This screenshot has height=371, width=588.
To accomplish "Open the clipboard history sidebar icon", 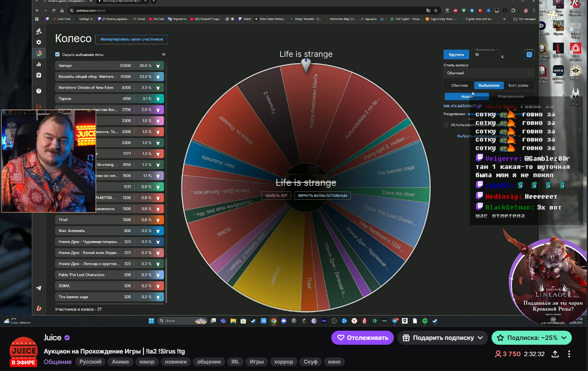I will coord(39,75).
